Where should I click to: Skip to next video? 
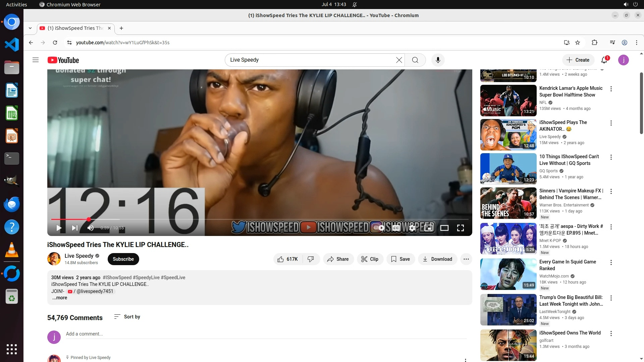click(x=75, y=228)
